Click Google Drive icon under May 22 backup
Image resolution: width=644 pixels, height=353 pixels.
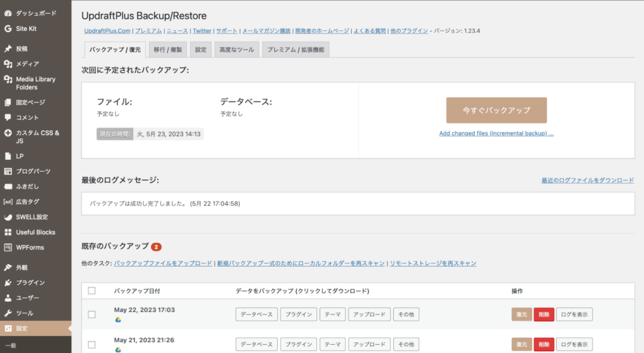[118, 319]
